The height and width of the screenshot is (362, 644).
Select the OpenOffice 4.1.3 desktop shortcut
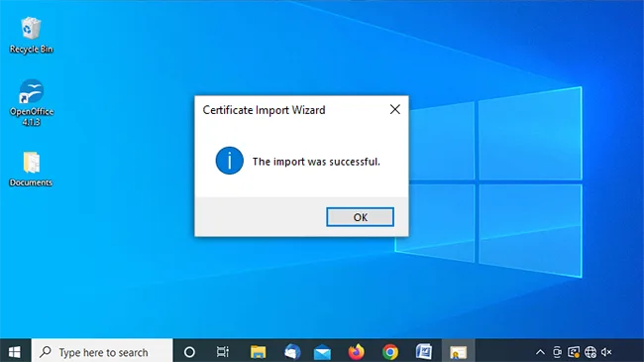tap(32, 102)
